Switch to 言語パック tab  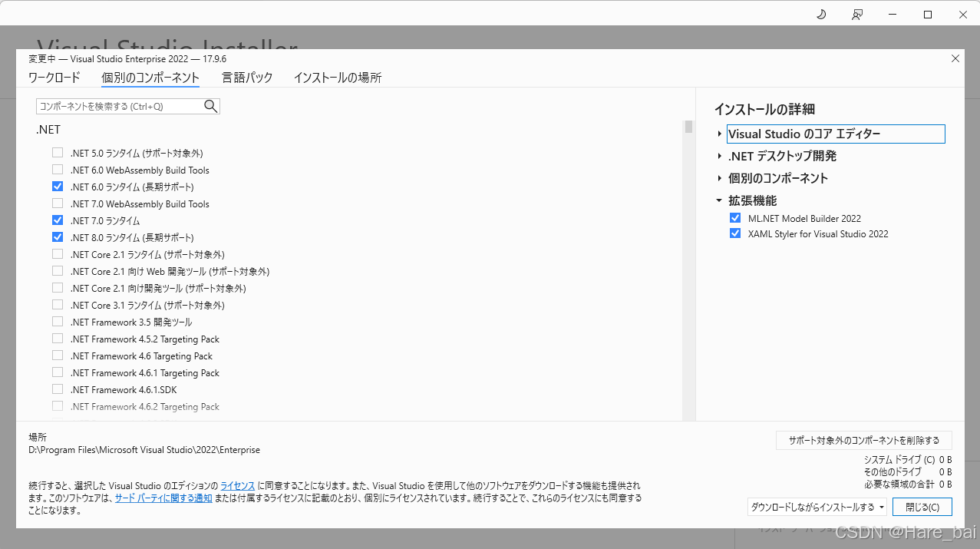[x=247, y=78]
